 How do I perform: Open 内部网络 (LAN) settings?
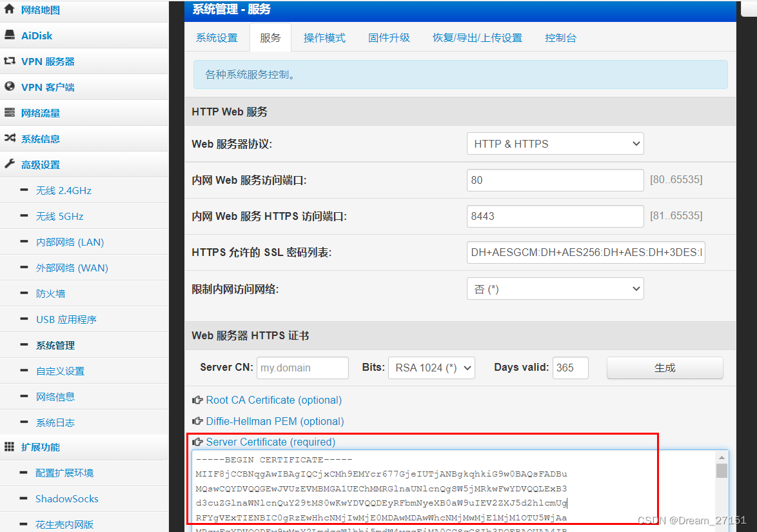(x=70, y=242)
